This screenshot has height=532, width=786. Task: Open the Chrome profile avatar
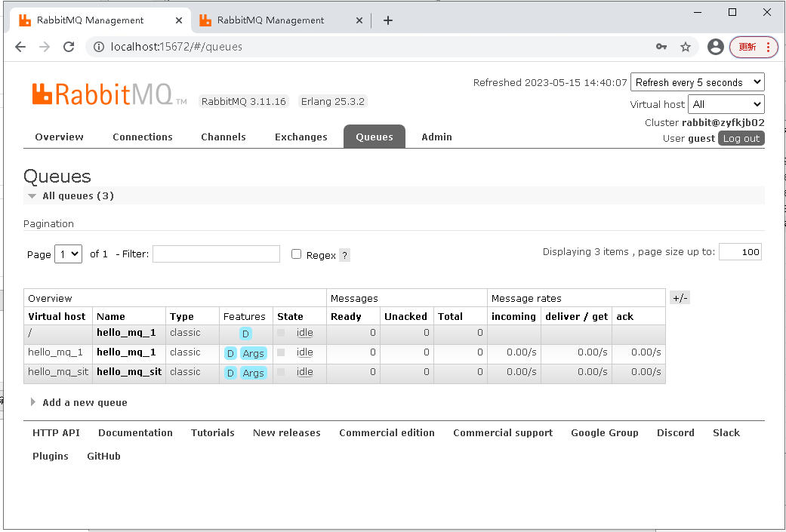715,47
